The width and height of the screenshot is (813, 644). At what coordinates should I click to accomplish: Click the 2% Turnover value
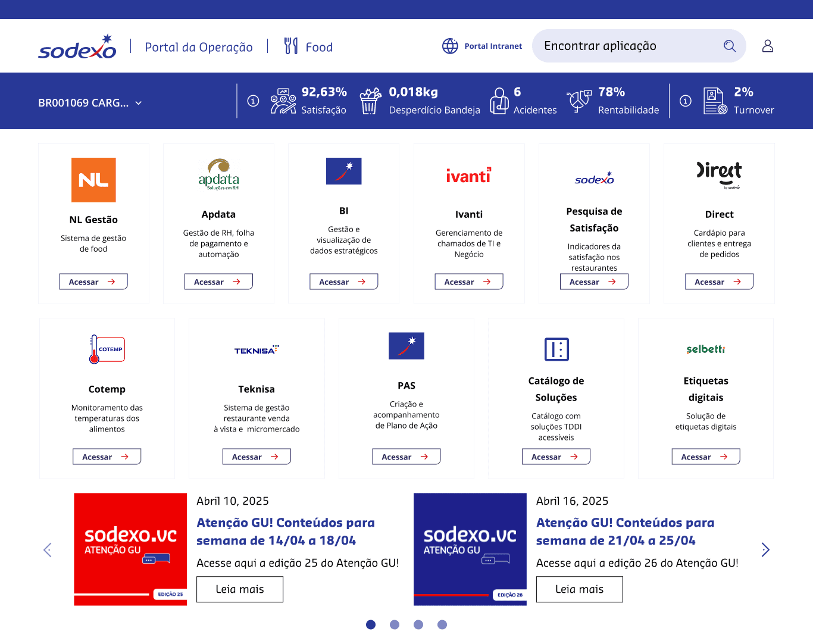pyautogui.click(x=743, y=92)
